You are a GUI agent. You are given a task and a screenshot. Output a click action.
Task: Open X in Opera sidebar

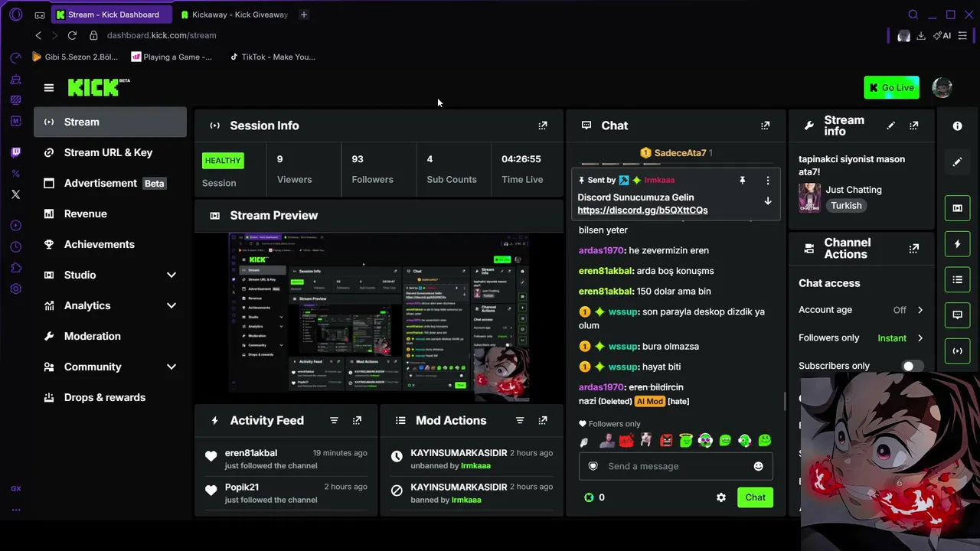click(x=15, y=194)
